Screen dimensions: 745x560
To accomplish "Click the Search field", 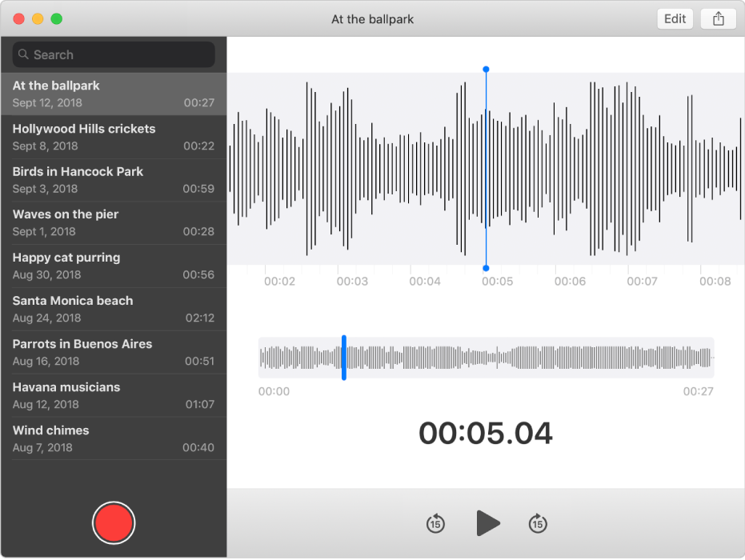I will (114, 55).
